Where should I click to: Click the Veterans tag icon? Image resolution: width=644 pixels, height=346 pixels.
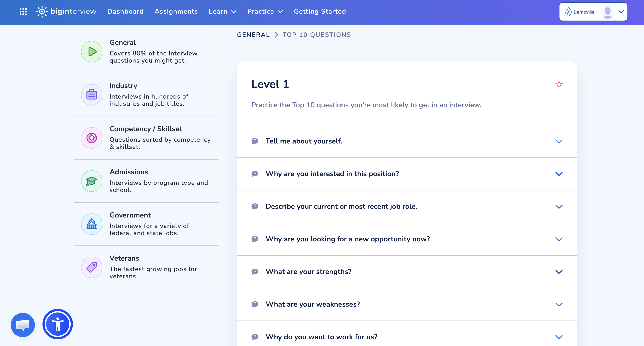tap(91, 267)
